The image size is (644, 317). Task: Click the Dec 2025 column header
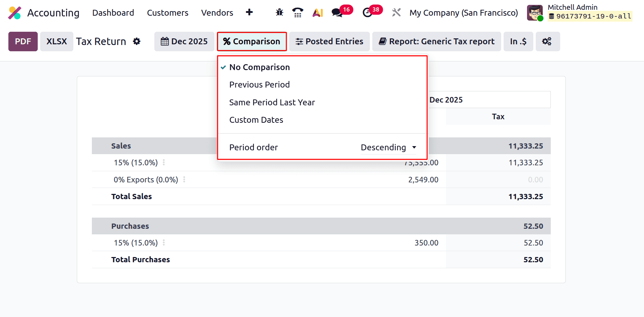coord(446,100)
